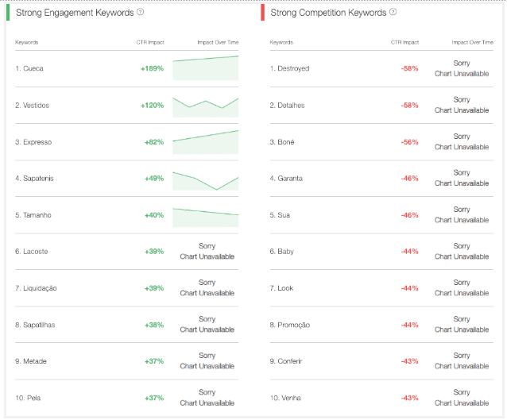Click the +40% CTR impact value
This screenshot has width=507, height=420.
pos(154,215)
